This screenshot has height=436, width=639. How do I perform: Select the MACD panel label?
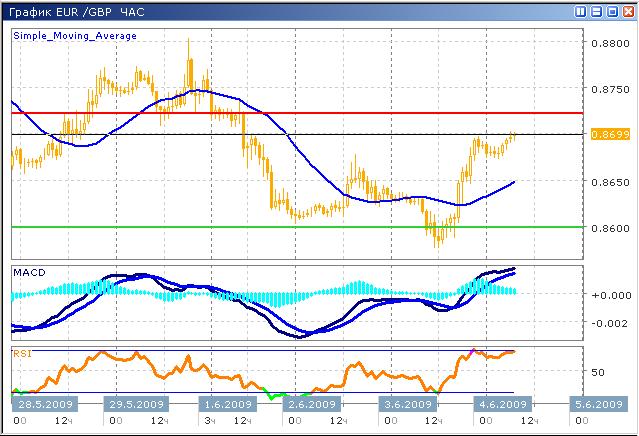(x=27, y=273)
